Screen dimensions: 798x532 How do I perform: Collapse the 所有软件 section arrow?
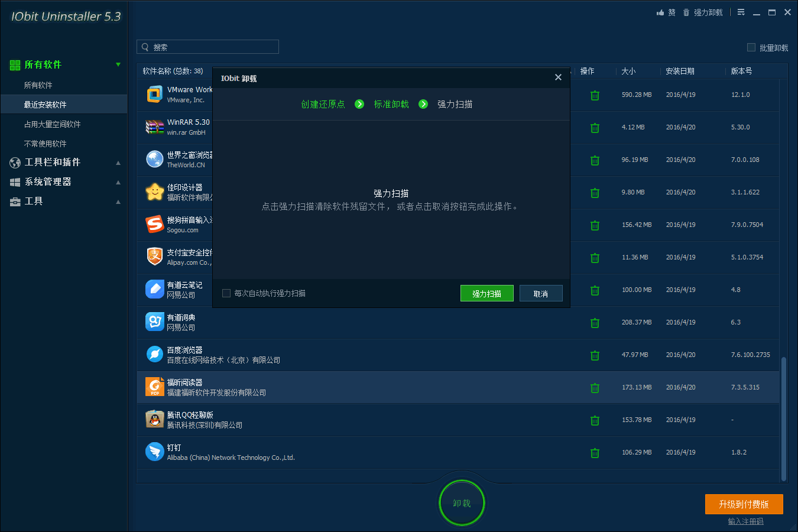tap(118, 64)
